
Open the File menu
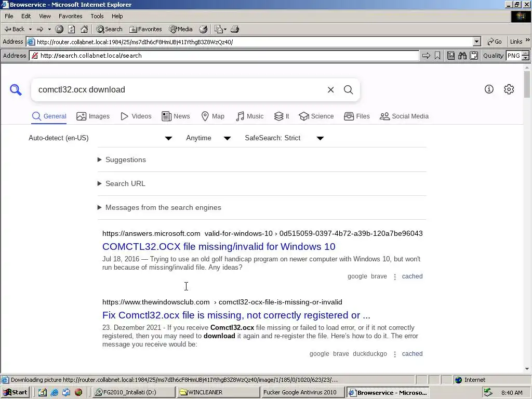tap(9, 16)
